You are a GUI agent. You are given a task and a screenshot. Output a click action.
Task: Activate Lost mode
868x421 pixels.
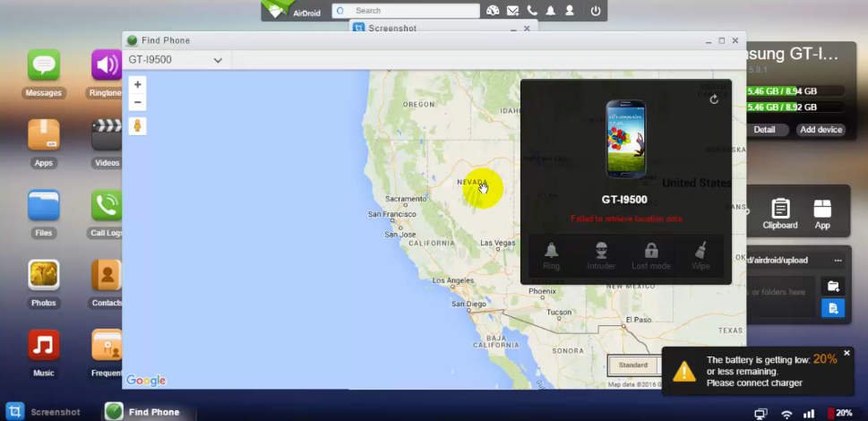[651, 256]
